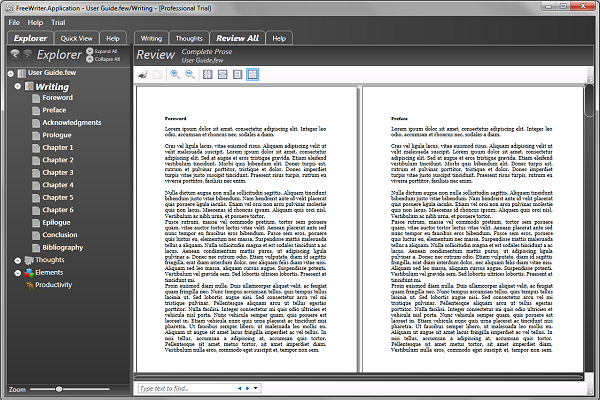This screenshot has width=600, height=400.
Task: Select Chapter 3 in the tree
Action: (x=58, y=173)
